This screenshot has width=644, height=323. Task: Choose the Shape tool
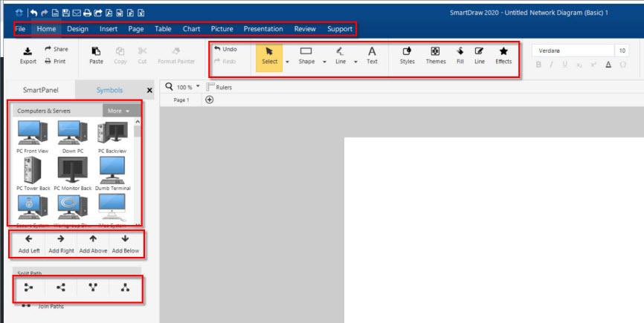tap(306, 56)
